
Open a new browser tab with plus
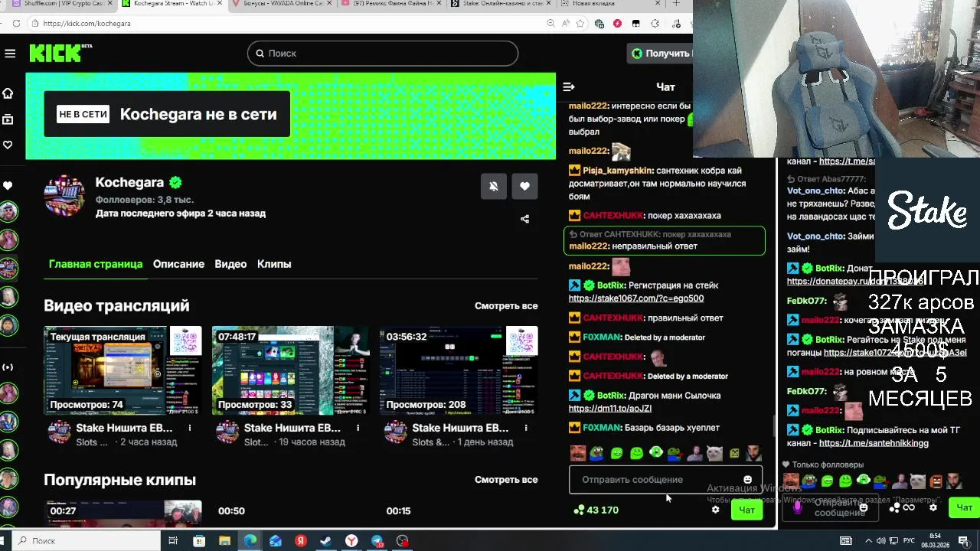(676, 4)
